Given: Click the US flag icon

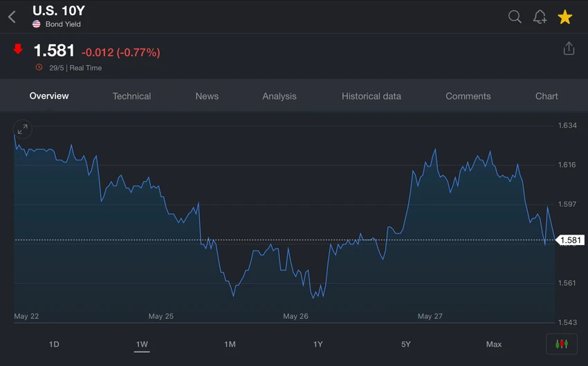Looking at the screenshot, I should point(37,24).
